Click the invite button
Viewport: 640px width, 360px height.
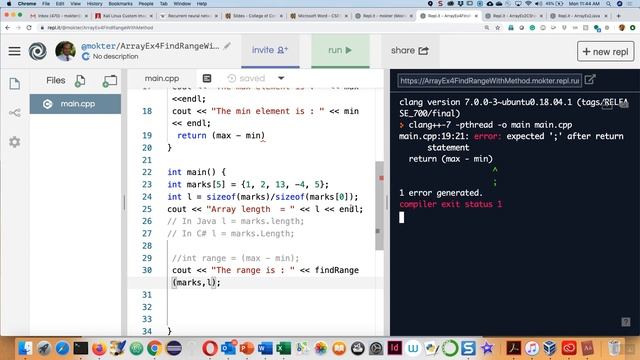(x=270, y=51)
